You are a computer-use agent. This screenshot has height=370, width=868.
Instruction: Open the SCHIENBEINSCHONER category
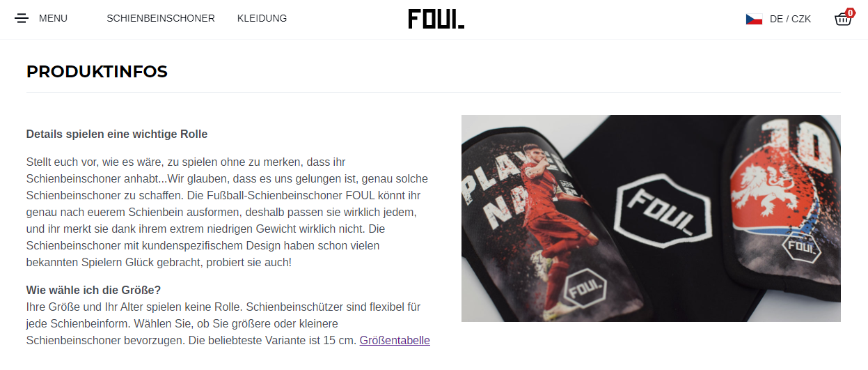point(161,19)
